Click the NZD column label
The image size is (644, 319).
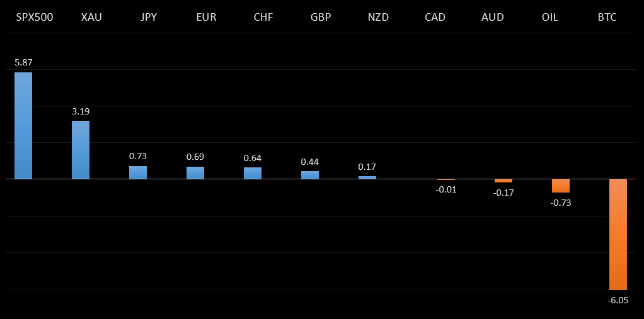click(x=378, y=18)
